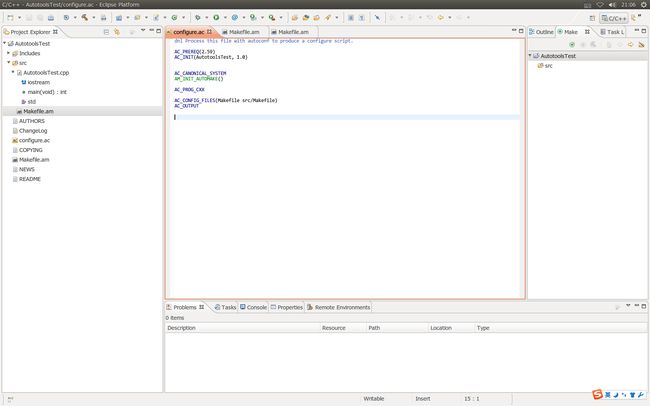Open the Console tab
This screenshot has height=406, width=650.
pyautogui.click(x=253, y=307)
